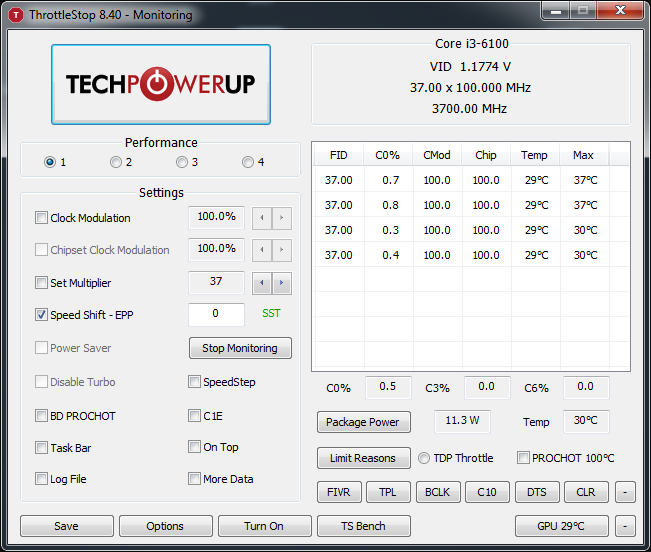Image resolution: width=651 pixels, height=552 pixels.
Task: Decrease Clock Modulation with left arrow
Action: (x=262, y=218)
